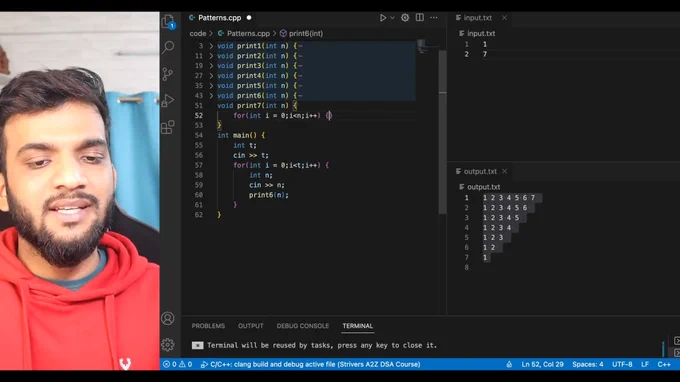Click errors and warnings count in status bar
The width and height of the screenshot is (680, 382).
[x=177, y=364]
